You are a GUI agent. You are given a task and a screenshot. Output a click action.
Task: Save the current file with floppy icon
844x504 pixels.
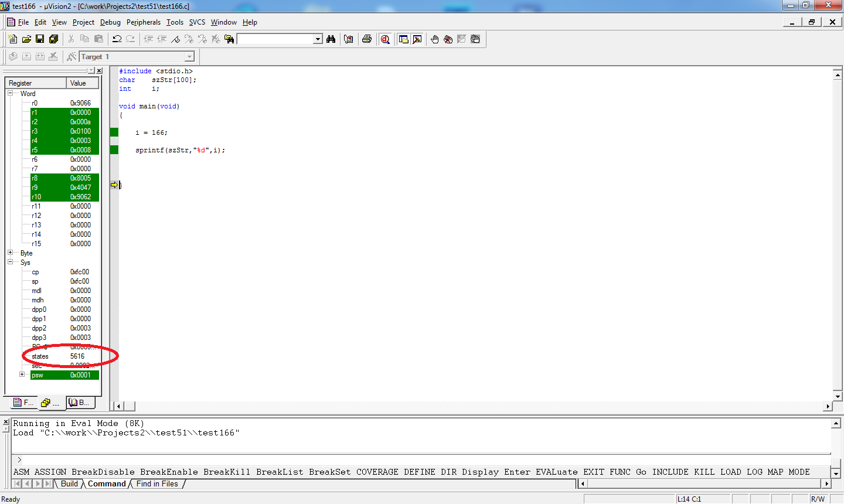pyautogui.click(x=40, y=39)
